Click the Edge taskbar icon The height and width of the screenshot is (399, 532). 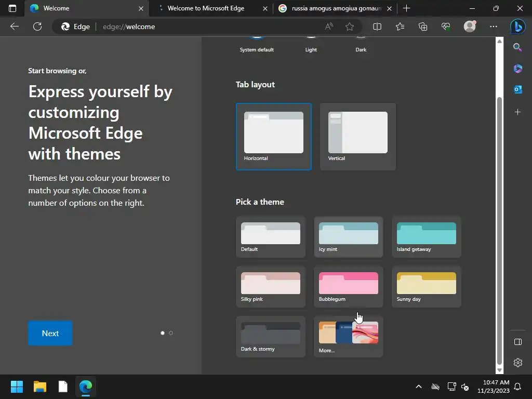86,387
